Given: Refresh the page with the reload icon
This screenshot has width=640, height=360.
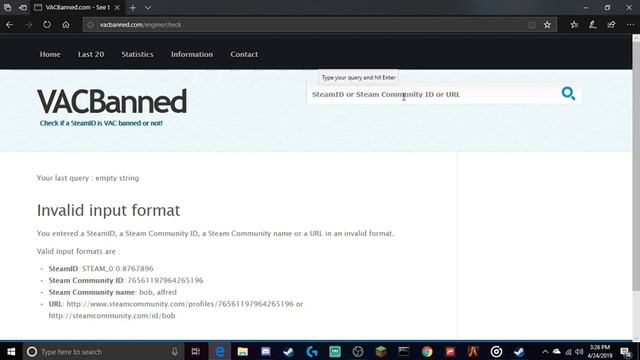Looking at the screenshot, I should tap(47, 25).
